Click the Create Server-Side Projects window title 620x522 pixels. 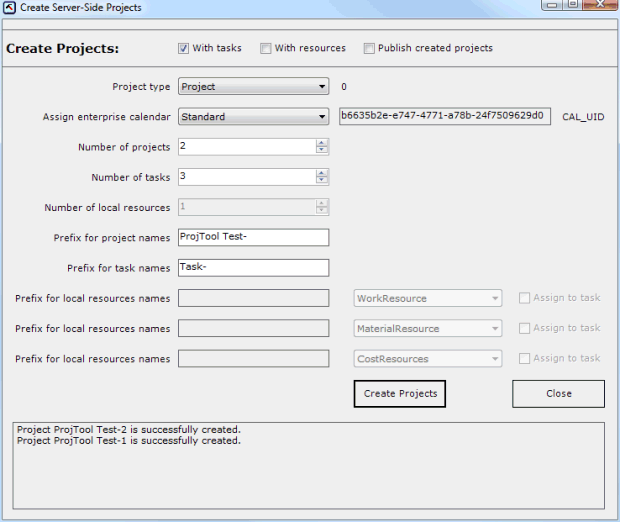[81, 8]
